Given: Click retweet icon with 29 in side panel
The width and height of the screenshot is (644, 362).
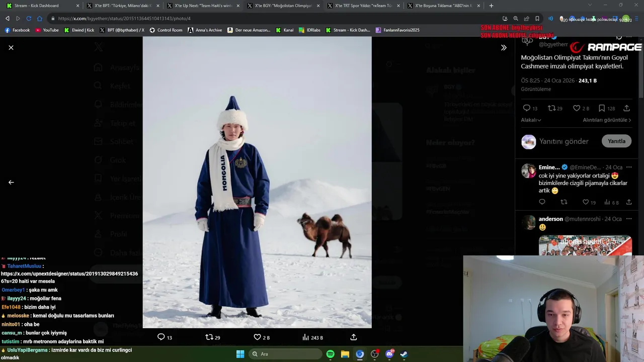Looking at the screenshot, I should (551, 108).
